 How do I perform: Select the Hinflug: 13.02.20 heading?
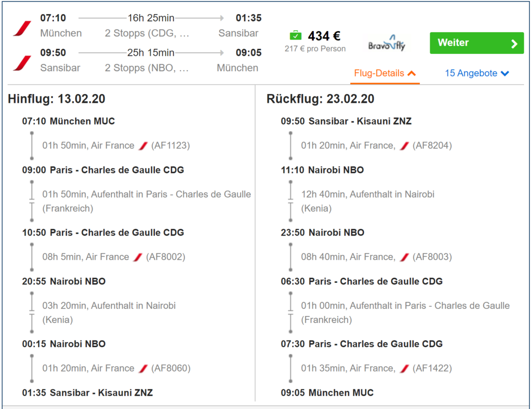(x=57, y=99)
